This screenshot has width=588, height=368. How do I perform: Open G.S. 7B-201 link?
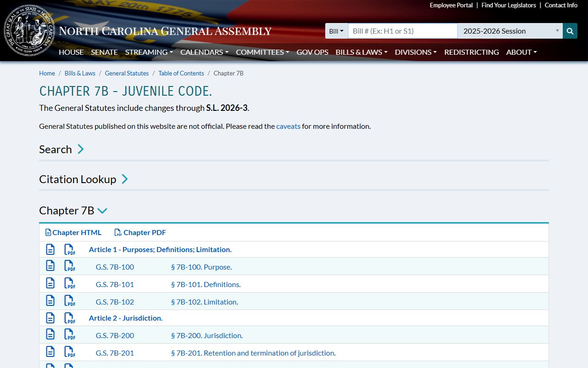coord(115,353)
